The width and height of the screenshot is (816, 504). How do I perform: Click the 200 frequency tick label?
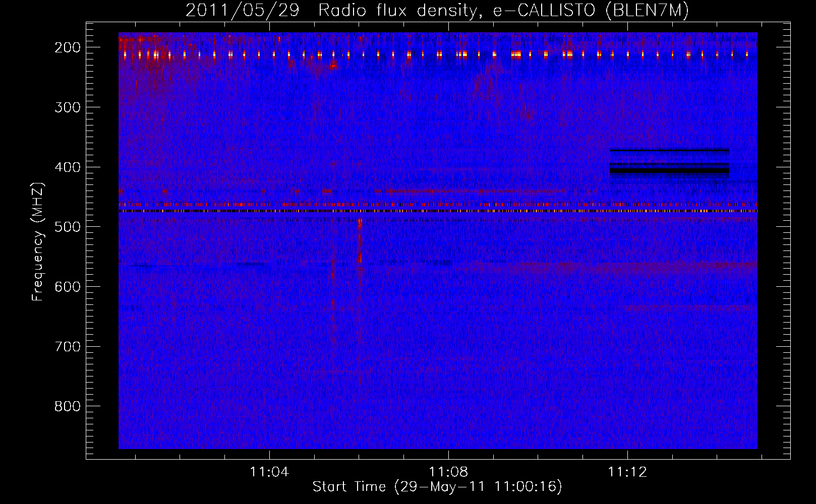tap(68, 47)
